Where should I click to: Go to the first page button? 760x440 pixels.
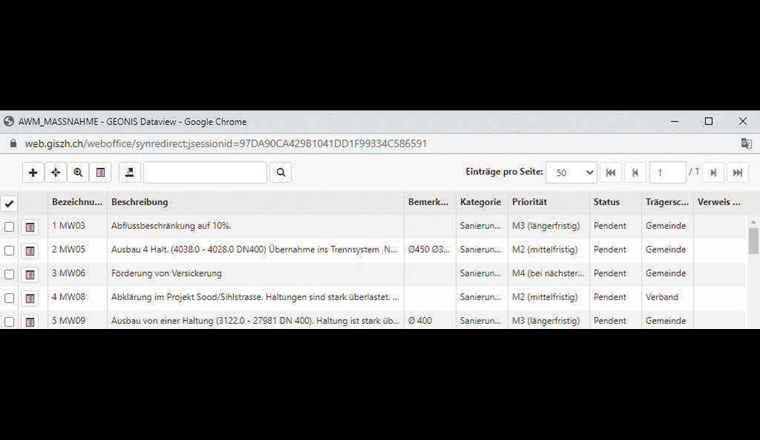click(x=610, y=173)
